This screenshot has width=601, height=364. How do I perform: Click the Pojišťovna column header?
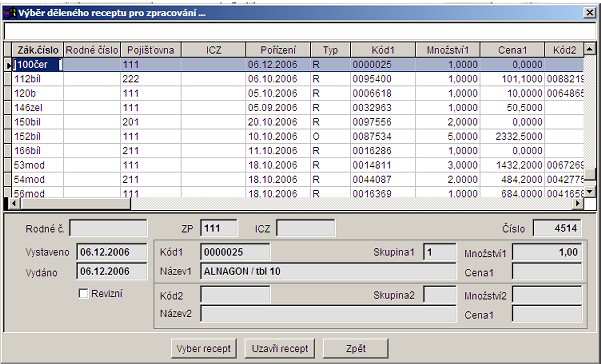[x=151, y=50]
